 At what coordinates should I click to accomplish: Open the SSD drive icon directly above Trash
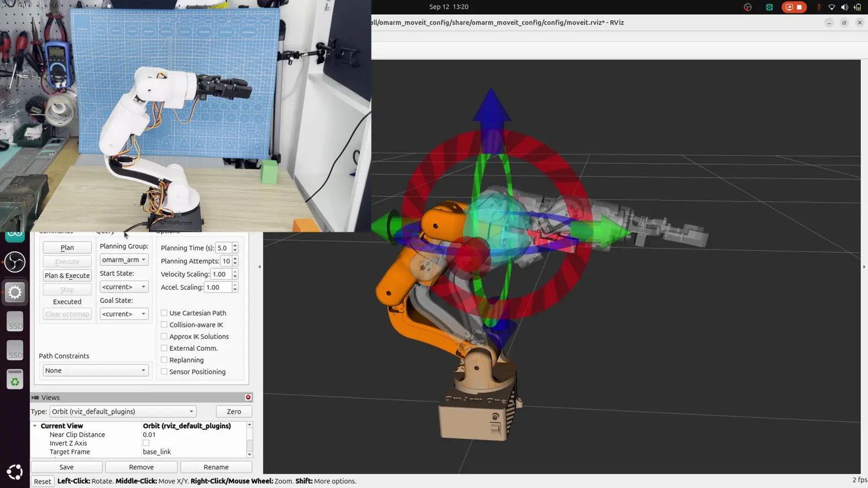pyautogui.click(x=15, y=350)
